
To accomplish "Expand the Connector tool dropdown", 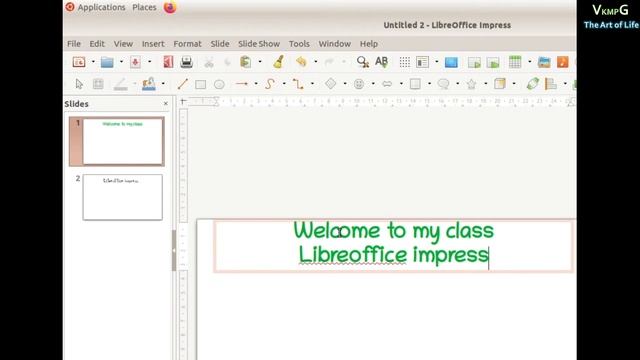I will click(312, 84).
